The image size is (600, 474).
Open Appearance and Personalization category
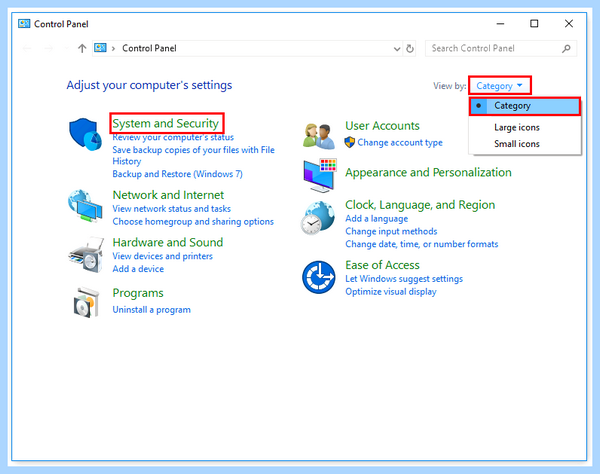428,173
